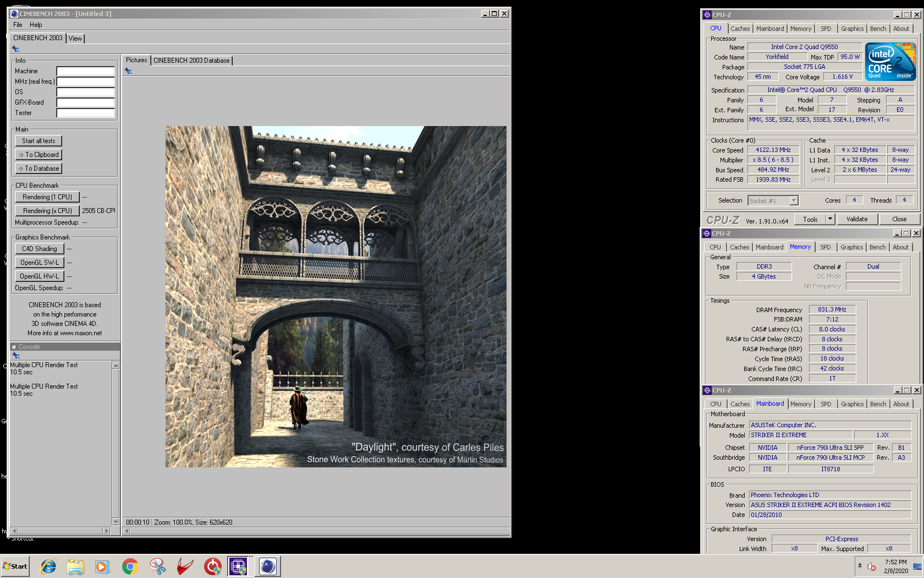The image size is (924, 578).
Task: Click the Start button
Action: click(x=15, y=566)
